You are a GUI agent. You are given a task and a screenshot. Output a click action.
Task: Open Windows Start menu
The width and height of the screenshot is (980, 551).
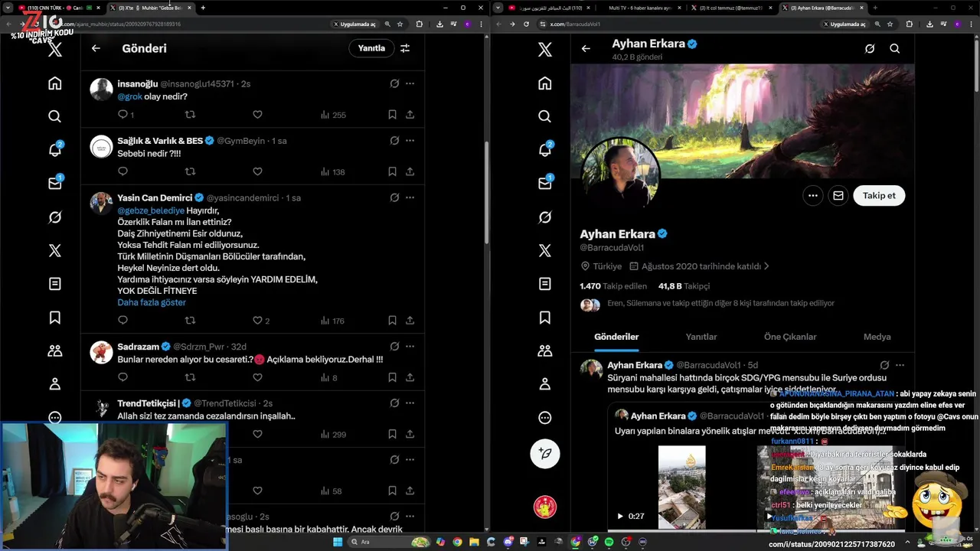click(x=338, y=542)
